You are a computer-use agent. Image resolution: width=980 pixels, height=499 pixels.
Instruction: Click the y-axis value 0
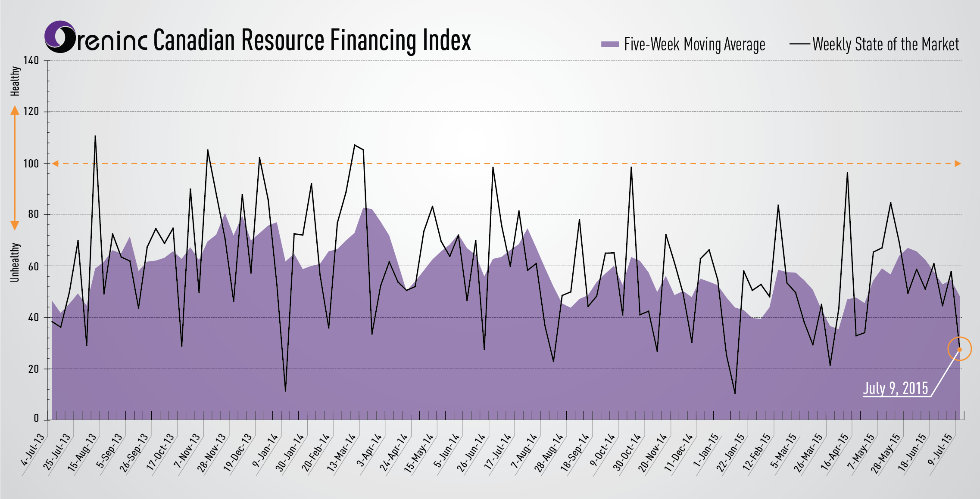tap(36, 418)
